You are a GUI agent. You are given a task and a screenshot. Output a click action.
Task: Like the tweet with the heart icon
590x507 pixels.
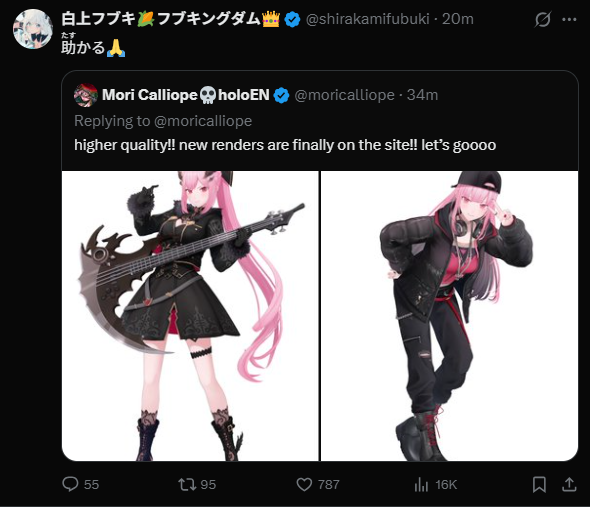click(304, 484)
